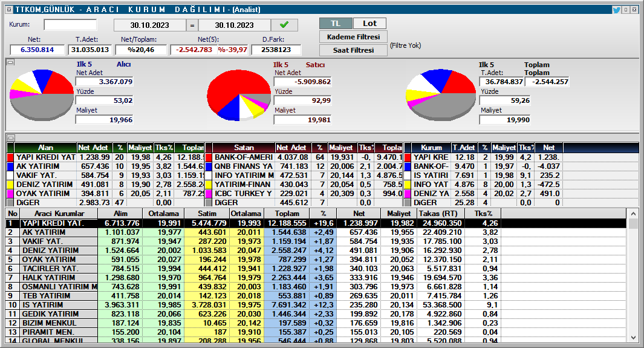This screenshot has height=348, width=644.
Task: Click Net/Toplam value %20,46
Action: pyautogui.click(x=141, y=50)
